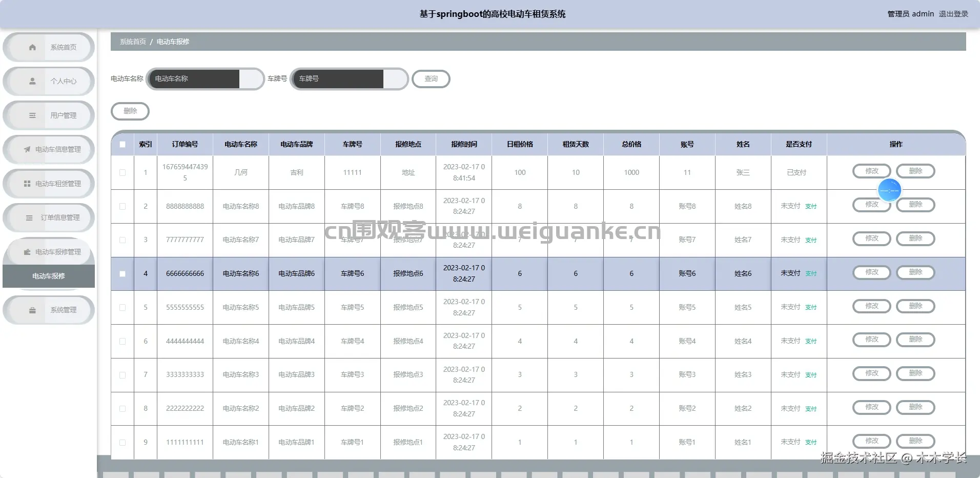This screenshot has height=478, width=980.
Task: Expand the 用户管理 sidebar menu
Action: [49, 115]
